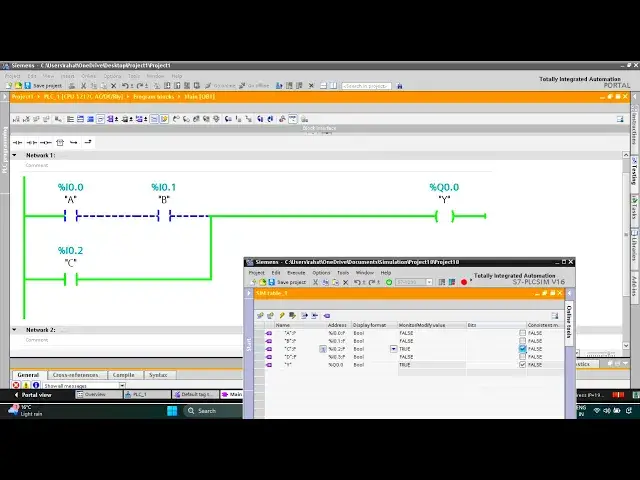Image resolution: width=640 pixels, height=480 pixels.
Task: Open the Testing side panel tab
Action: pos(635,171)
